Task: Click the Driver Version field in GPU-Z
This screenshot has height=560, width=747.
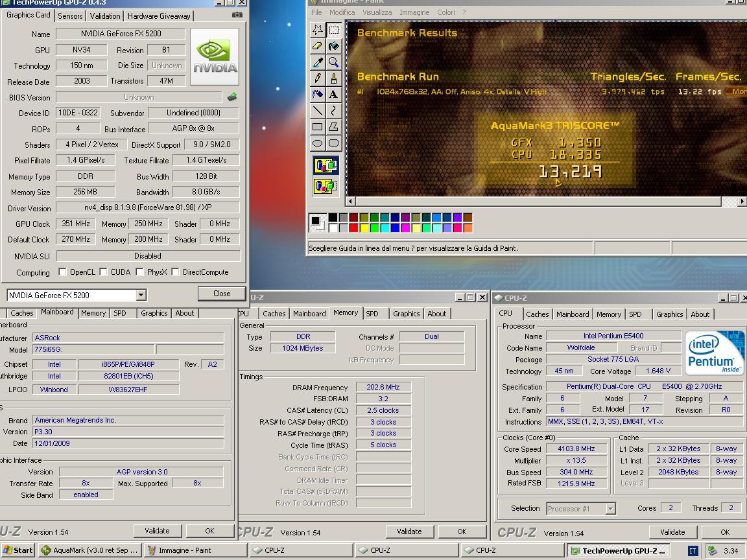Action: pyautogui.click(x=148, y=207)
